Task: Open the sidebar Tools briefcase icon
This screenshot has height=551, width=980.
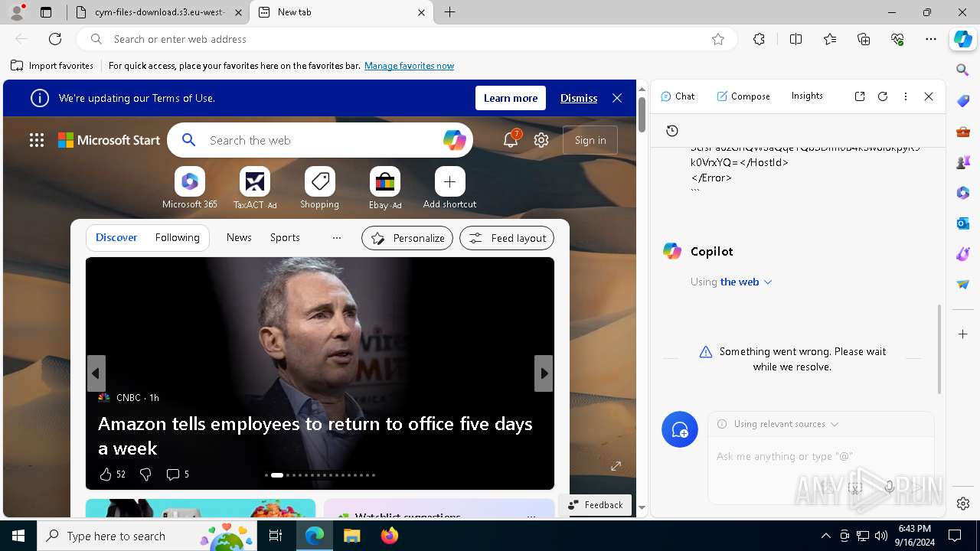Action: tap(963, 132)
